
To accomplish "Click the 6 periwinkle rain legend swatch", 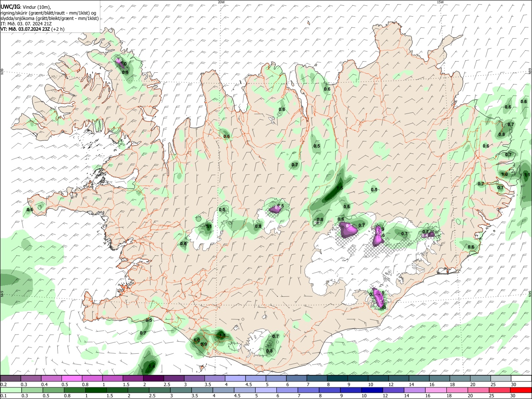I will pos(287,390).
